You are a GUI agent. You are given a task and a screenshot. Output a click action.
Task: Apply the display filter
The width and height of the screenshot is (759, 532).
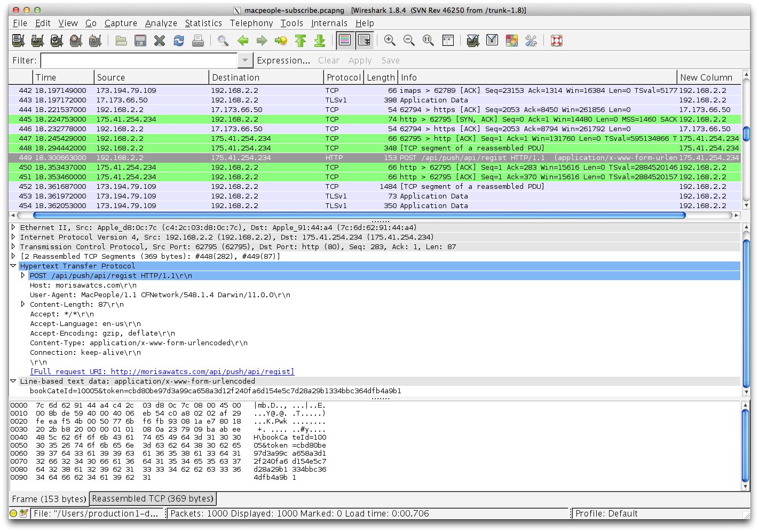[x=360, y=60]
